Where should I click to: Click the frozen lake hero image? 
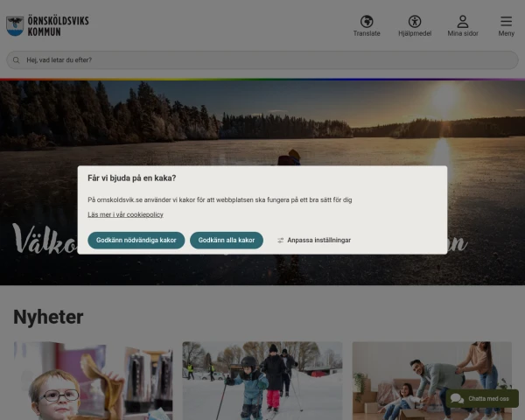(x=262, y=122)
